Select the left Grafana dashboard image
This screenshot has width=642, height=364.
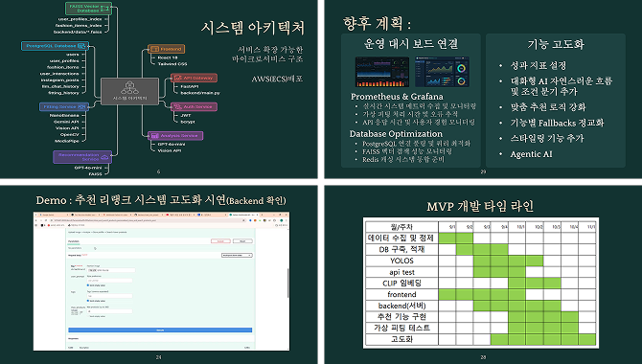click(x=382, y=72)
